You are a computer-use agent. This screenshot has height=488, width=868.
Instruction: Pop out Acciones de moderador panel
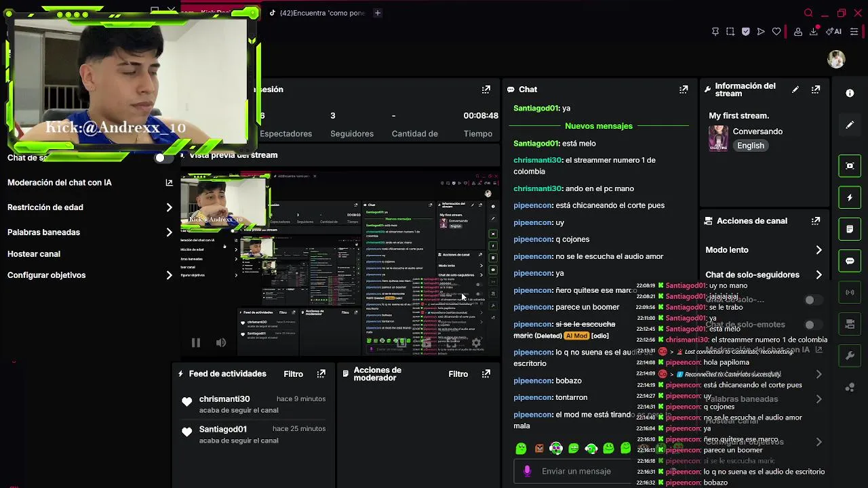pos(486,373)
